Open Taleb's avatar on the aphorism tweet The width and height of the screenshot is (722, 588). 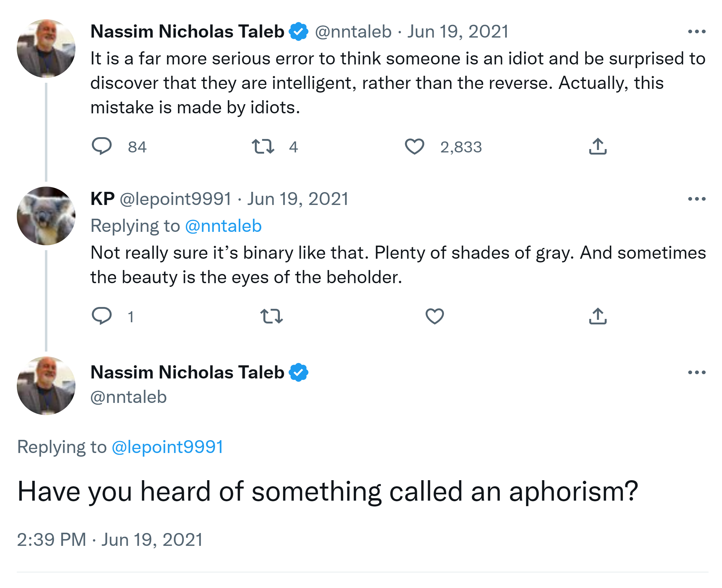(46, 385)
